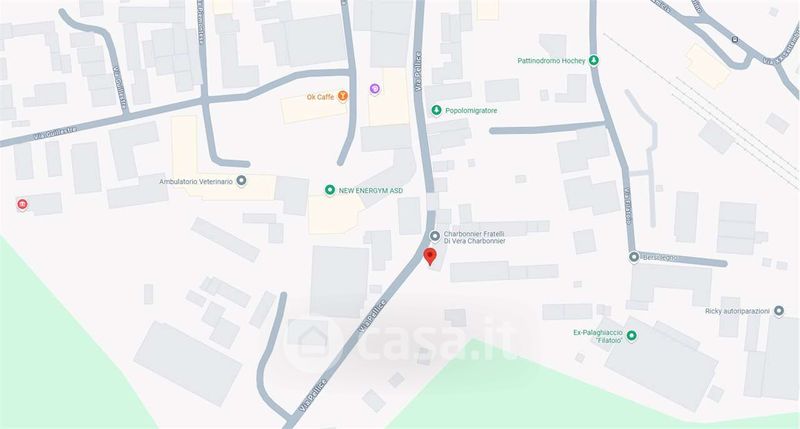Screen dimensions: 800x429
Task: Click the casa.it watermark logo
Action: coord(402,338)
